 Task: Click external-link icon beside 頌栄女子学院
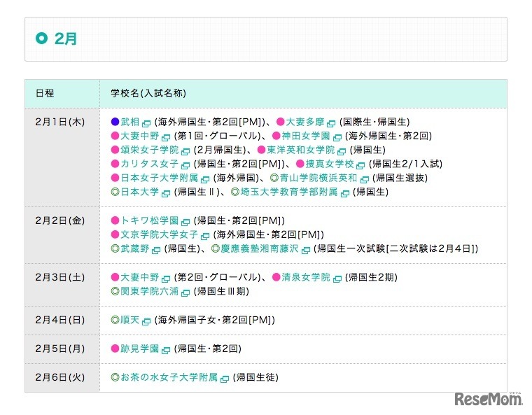[x=185, y=151]
